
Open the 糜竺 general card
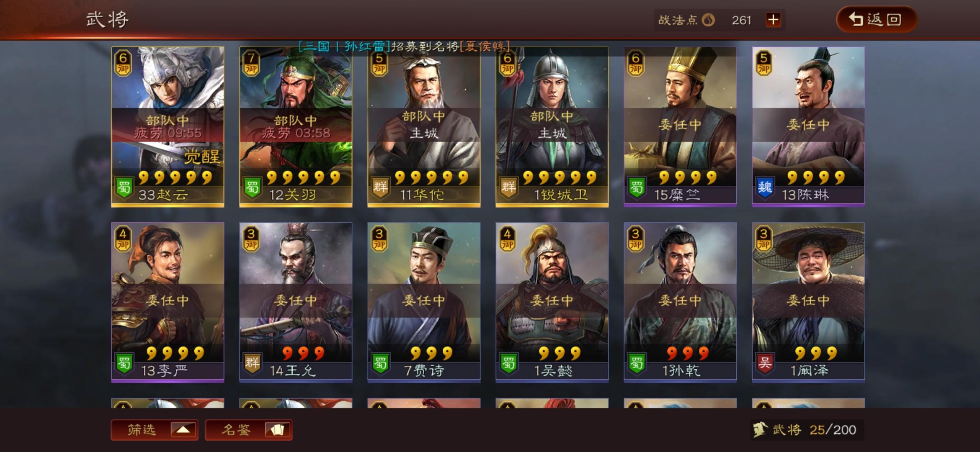click(680, 127)
